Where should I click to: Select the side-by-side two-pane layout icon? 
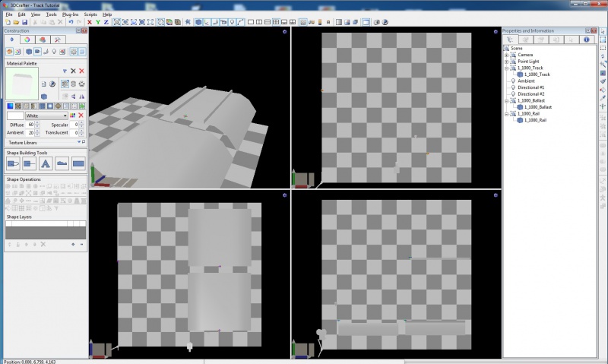click(x=259, y=23)
